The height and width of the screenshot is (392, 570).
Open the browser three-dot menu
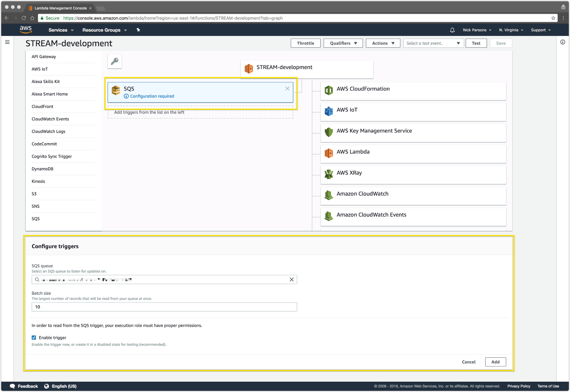point(563,18)
